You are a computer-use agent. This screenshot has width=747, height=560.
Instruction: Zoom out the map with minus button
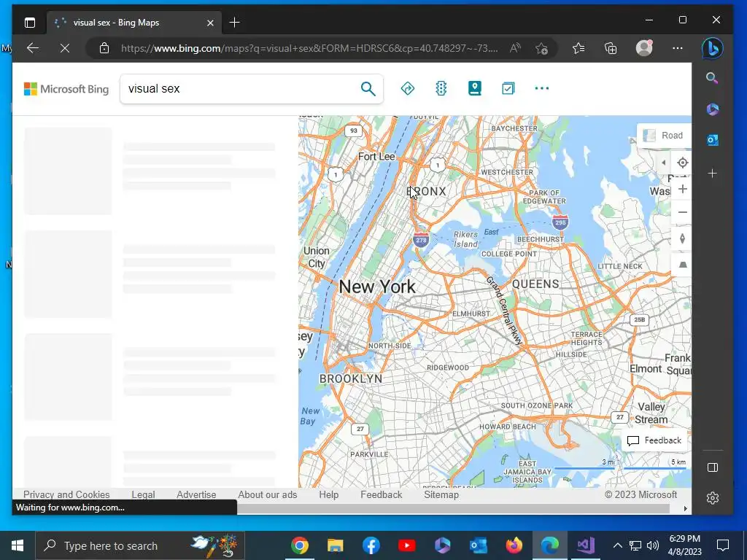point(682,212)
